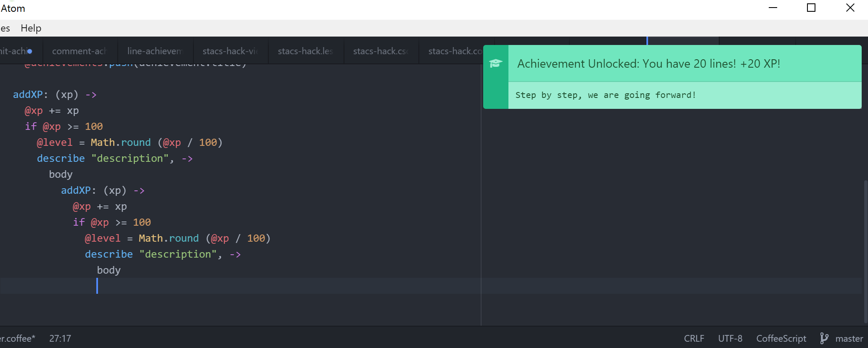The height and width of the screenshot is (348, 868).
Task: Open the stacs-hack.les tab
Action: (306, 51)
